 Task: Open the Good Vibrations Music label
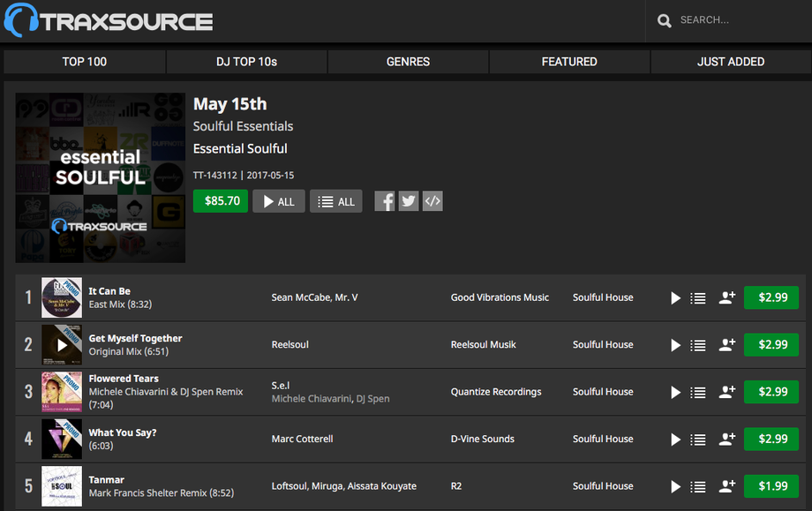pos(500,297)
